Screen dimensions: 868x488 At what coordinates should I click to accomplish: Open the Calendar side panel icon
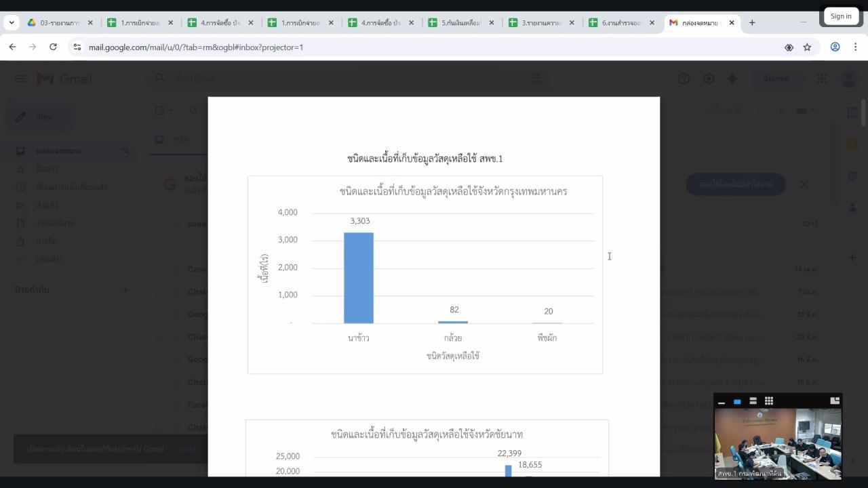[x=852, y=113]
